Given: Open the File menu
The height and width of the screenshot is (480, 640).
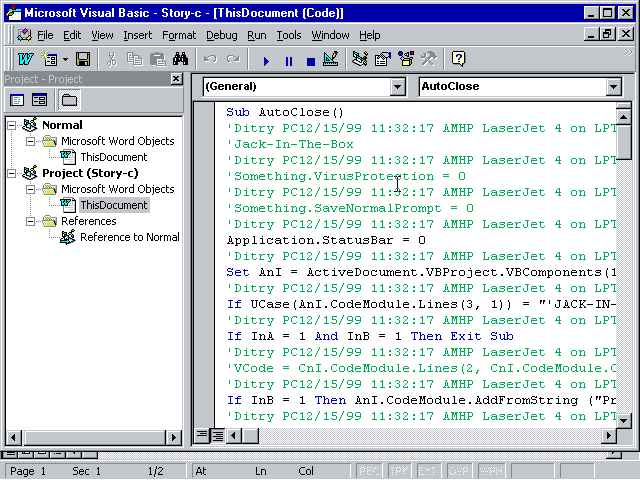Looking at the screenshot, I should click(45, 36).
